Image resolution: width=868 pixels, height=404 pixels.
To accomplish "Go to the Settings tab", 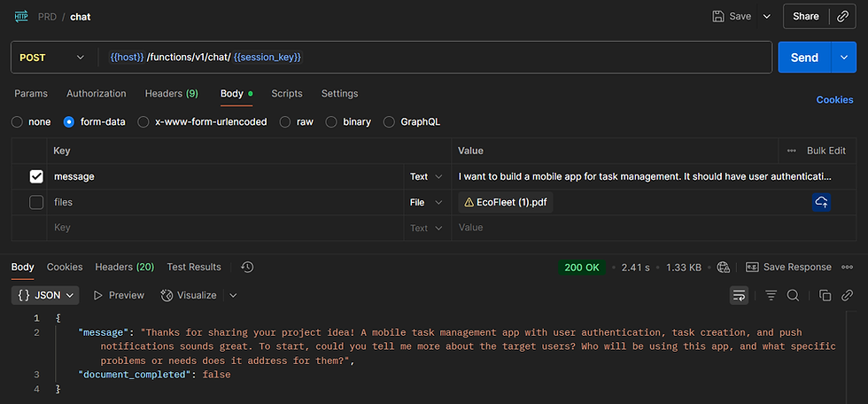I will 339,94.
